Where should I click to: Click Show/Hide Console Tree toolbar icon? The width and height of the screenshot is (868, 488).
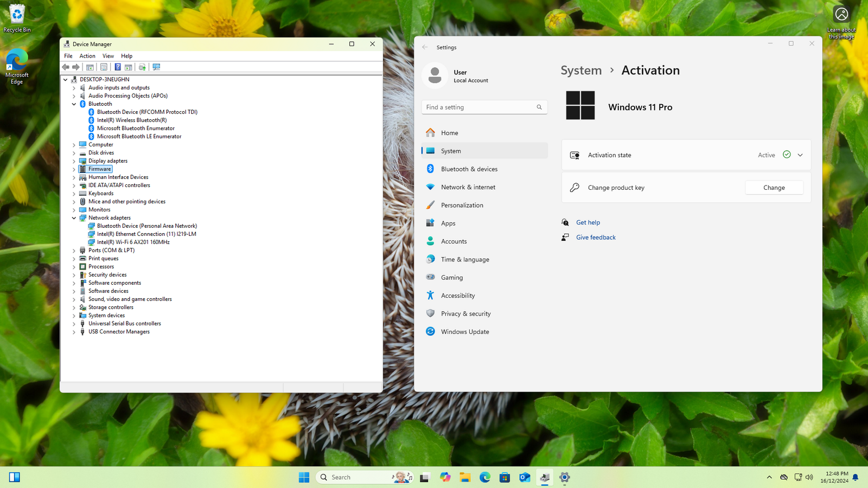pyautogui.click(x=90, y=67)
